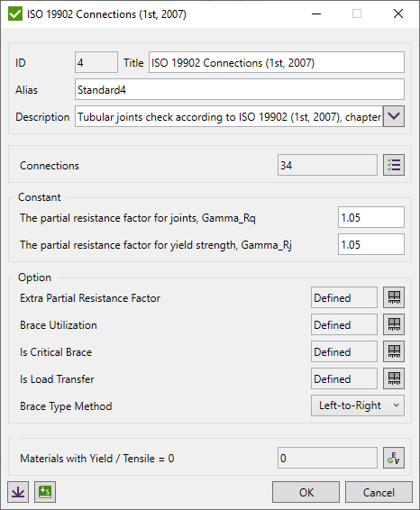Screen dimensions: 420x510
Task: Open Extra Partial Resistance Factor table
Action: click(394, 297)
